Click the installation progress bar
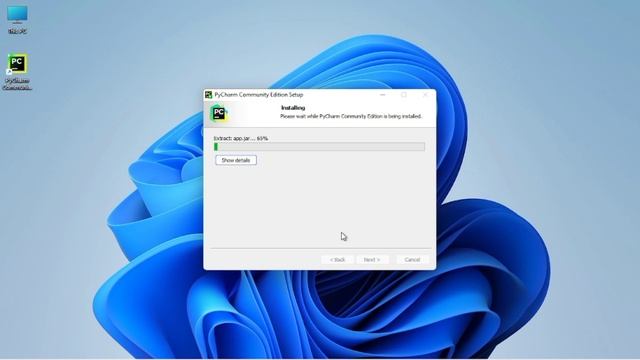Screen dimensions: 640x360 click(x=319, y=147)
